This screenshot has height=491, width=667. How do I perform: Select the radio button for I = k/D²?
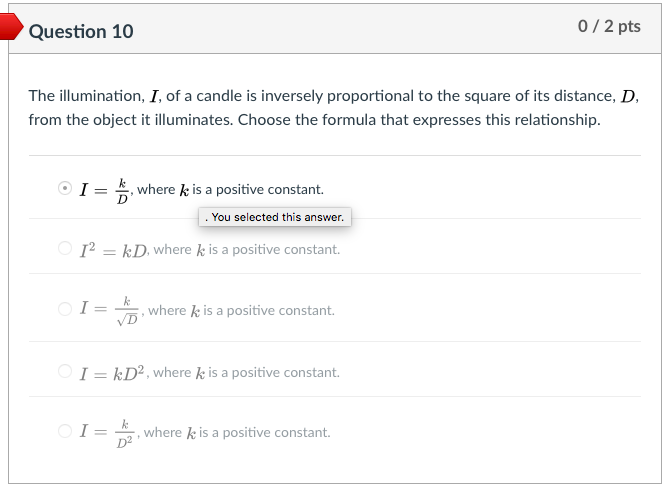pyautogui.click(x=65, y=432)
